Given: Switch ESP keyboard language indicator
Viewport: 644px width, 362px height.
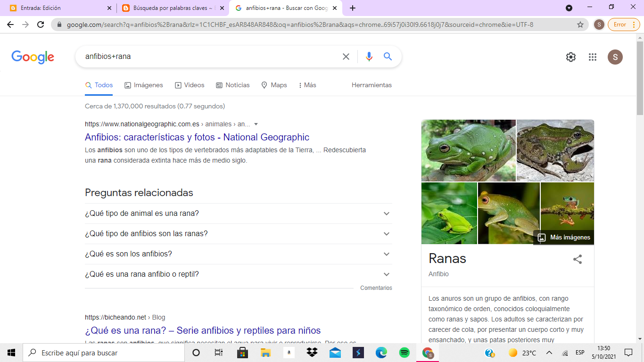Looking at the screenshot, I should pos(580,353).
